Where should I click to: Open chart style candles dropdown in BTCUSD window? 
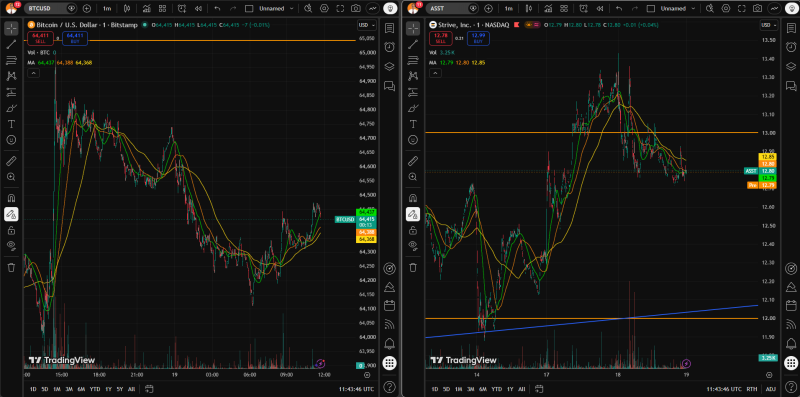(x=128, y=9)
